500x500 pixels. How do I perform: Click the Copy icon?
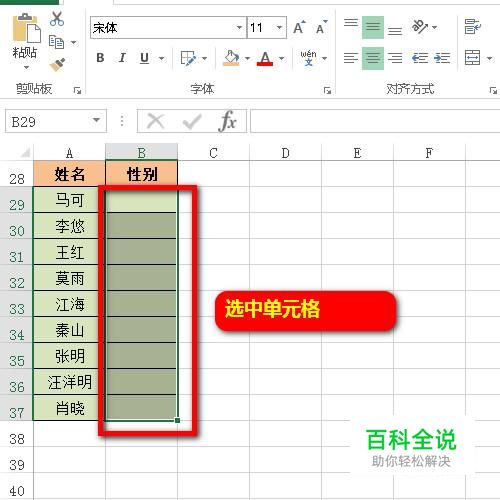[56, 42]
